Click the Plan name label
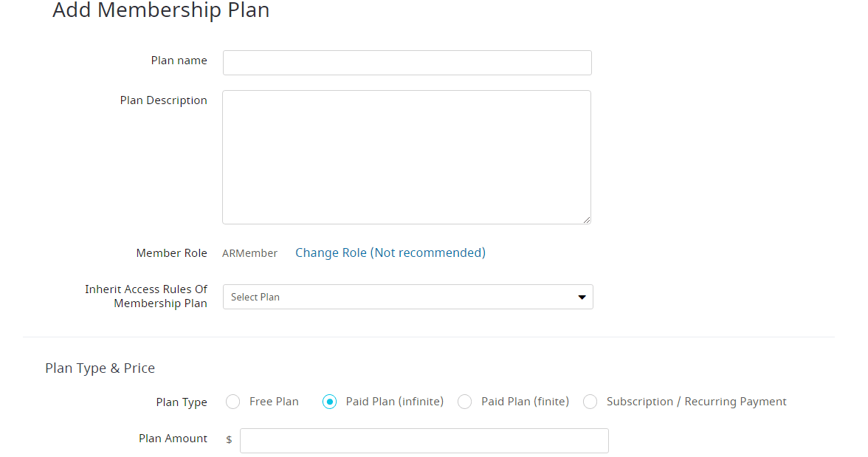The width and height of the screenshot is (868, 457). pyautogui.click(x=179, y=61)
